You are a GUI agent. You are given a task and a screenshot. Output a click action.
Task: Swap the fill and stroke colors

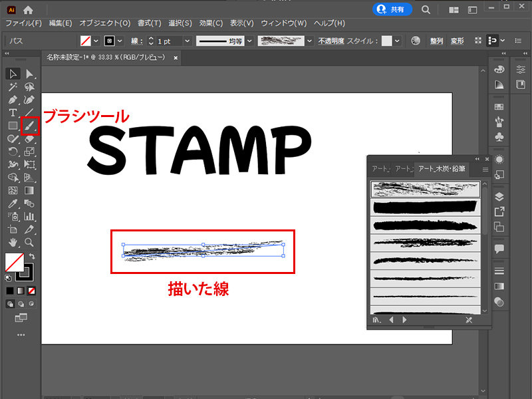tap(32, 255)
